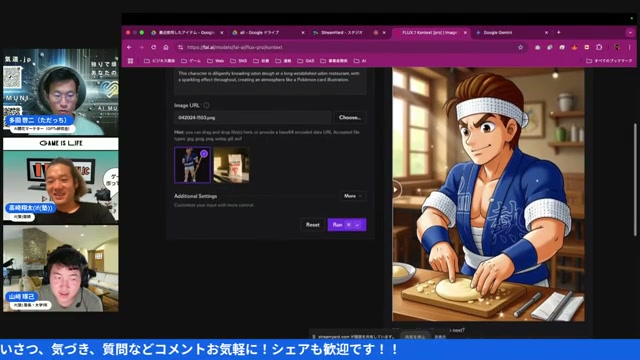Viewport: 640px width, 360px height.
Task: Select the character image thumbnail
Action: (192, 165)
